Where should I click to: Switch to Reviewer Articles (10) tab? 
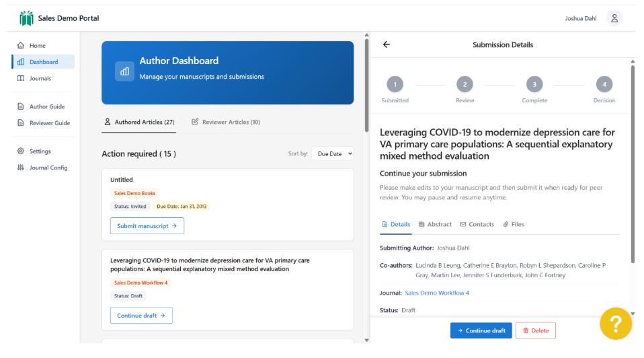click(226, 121)
